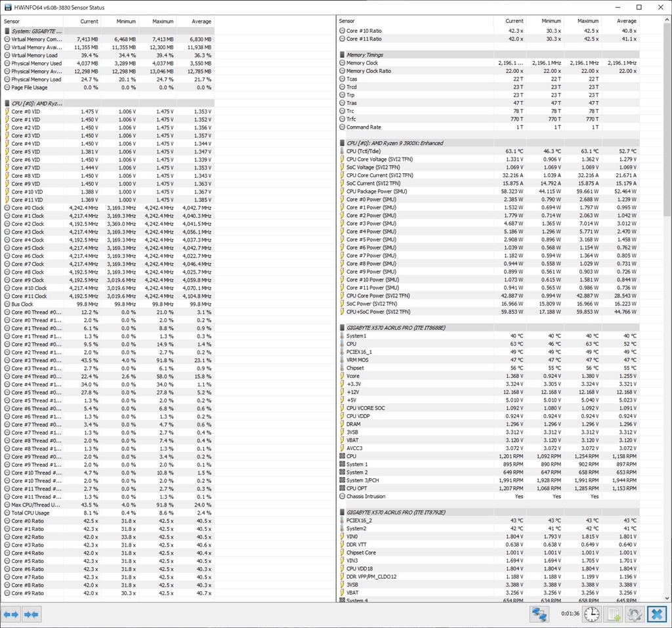This screenshot has width=672, height=628.
Task: Select the DDR VTT row
Action: point(488,545)
